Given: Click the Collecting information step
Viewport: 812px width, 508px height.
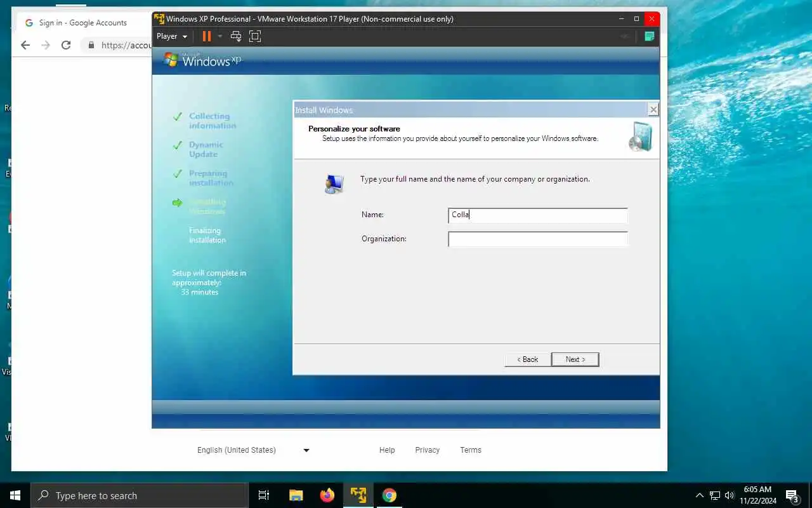Looking at the screenshot, I should pos(212,121).
